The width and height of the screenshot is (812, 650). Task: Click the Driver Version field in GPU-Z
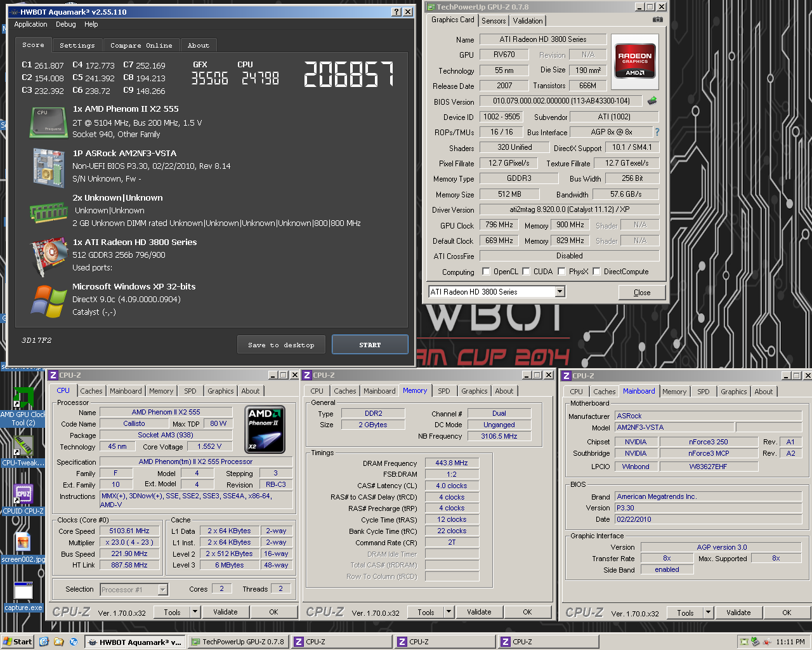(569, 209)
